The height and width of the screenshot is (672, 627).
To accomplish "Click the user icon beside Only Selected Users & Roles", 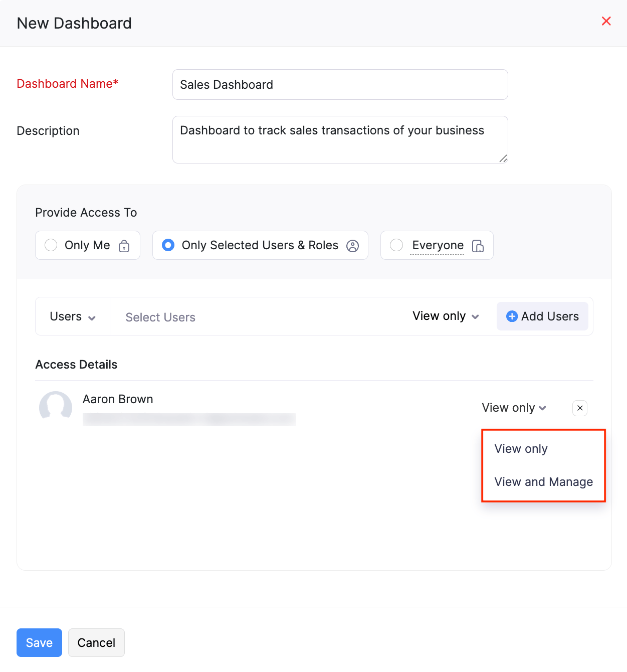I will pos(352,246).
